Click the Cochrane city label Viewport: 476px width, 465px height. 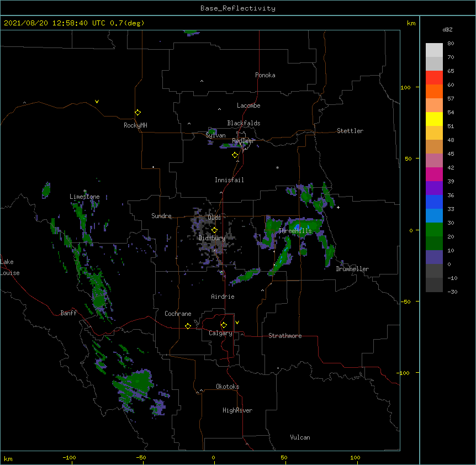tap(178, 314)
